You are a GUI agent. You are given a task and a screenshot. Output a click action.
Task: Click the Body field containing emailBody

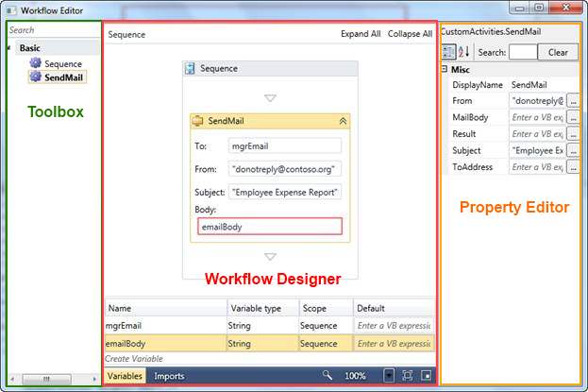coord(270,227)
